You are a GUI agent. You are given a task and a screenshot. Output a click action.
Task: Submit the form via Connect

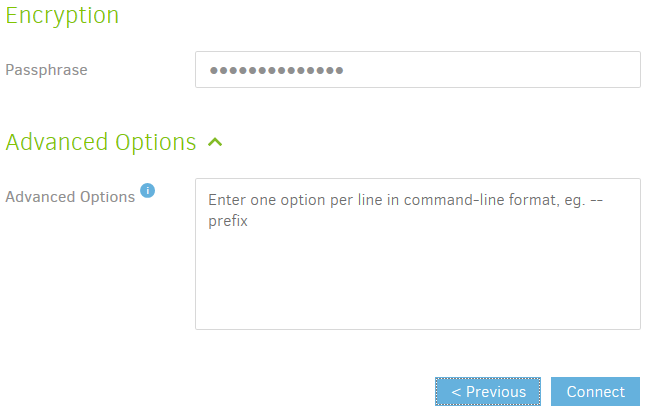point(595,392)
